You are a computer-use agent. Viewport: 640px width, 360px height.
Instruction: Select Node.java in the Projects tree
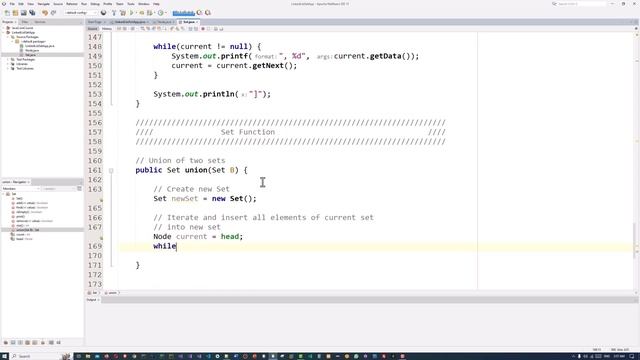(x=32, y=50)
